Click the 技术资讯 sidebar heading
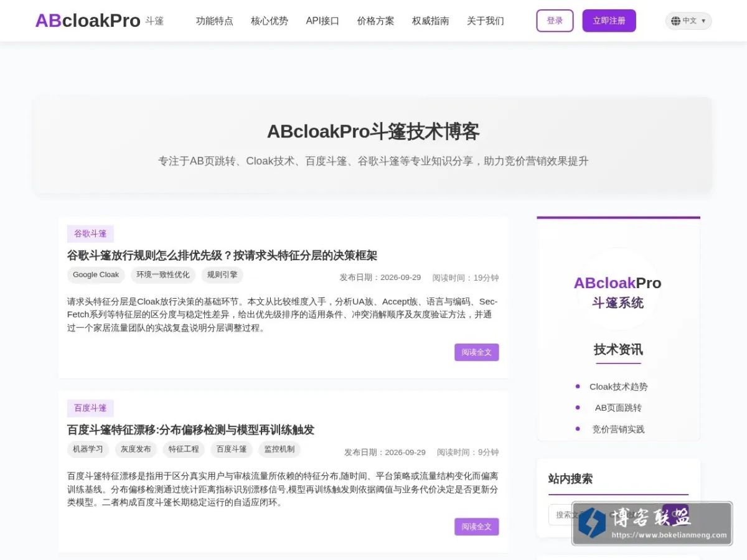747x560 pixels. click(x=618, y=349)
